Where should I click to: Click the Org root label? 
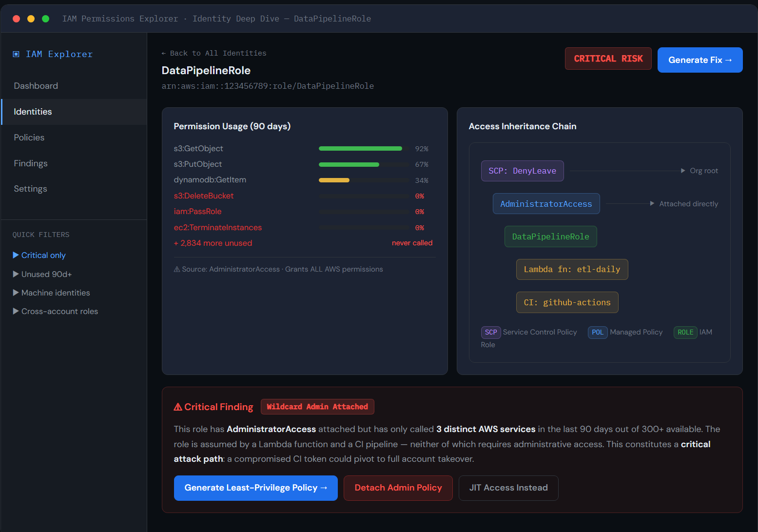coord(704,171)
